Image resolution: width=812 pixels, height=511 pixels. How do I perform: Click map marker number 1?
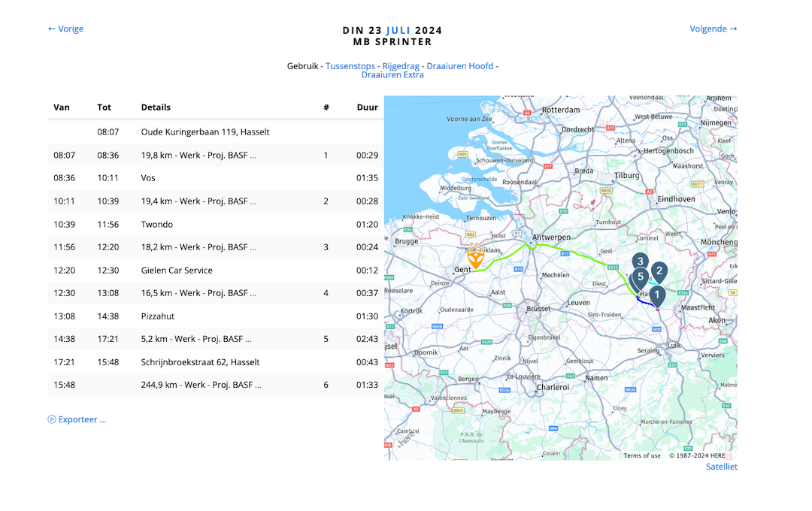(x=656, y=295)
